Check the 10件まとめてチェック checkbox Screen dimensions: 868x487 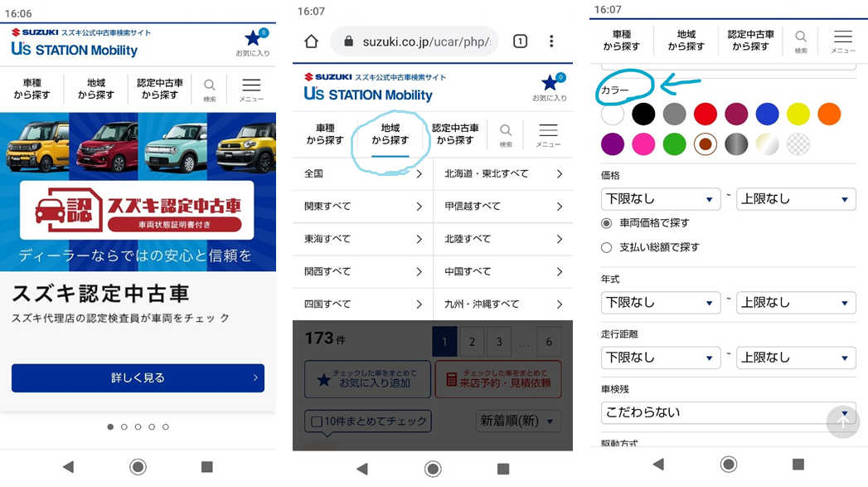point(317,421)
